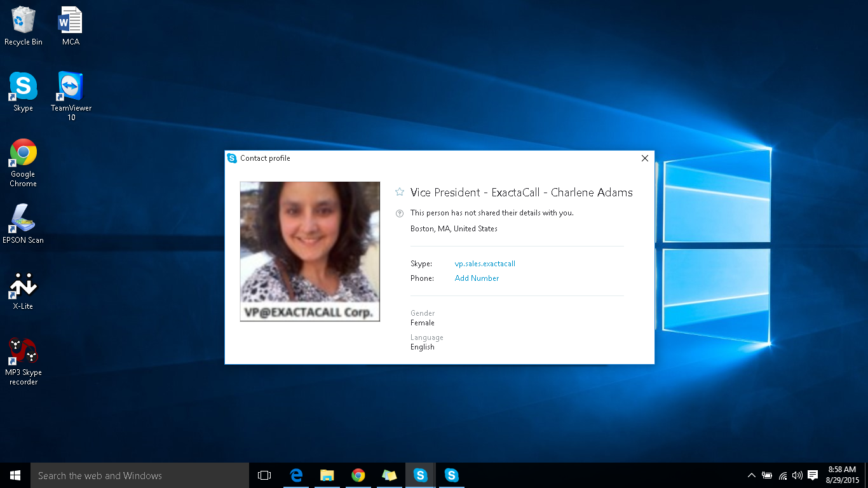Click the battery status tray icon

[767, 475]
